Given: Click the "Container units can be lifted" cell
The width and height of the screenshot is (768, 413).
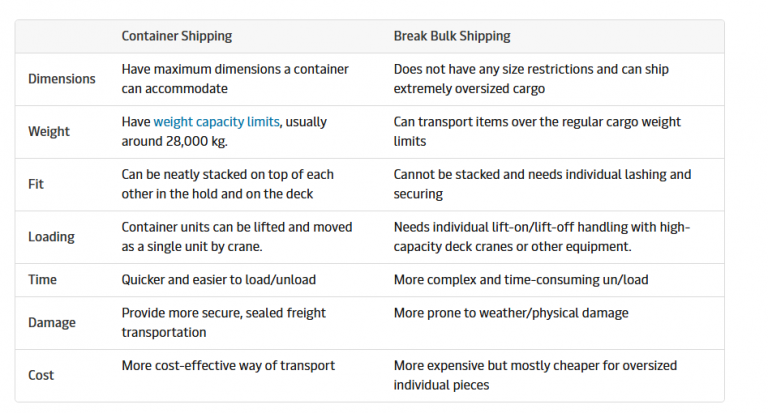Looking at the screenshot, I should click(x=237, y=236).
